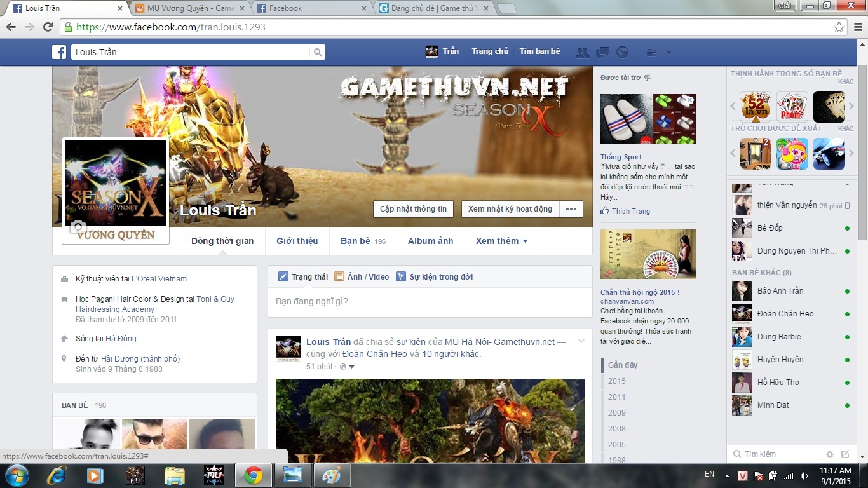Screen dimensions: 868x488
Task: Switch to the Giới thiệu tab
Action: click(297, 241)
